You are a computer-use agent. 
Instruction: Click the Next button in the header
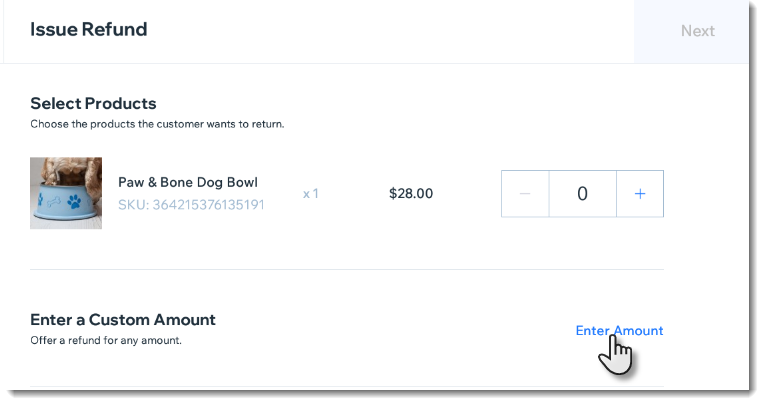pos(697,31)
